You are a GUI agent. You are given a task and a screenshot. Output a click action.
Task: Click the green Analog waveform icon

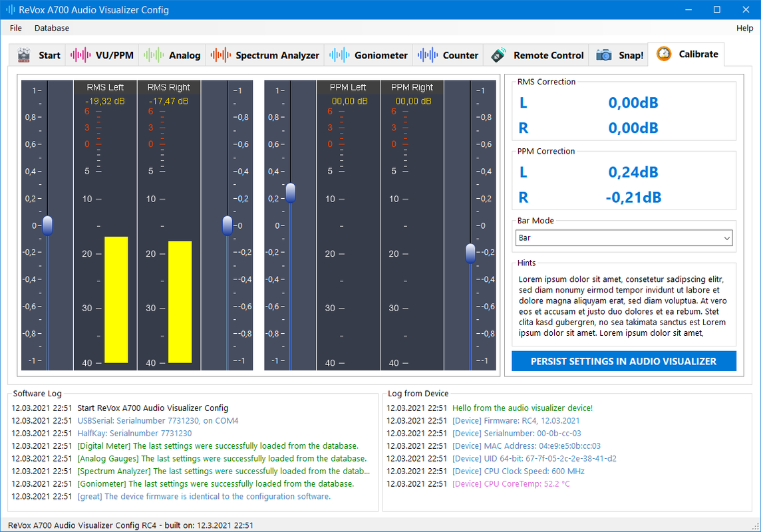click(x=154, y=55)
